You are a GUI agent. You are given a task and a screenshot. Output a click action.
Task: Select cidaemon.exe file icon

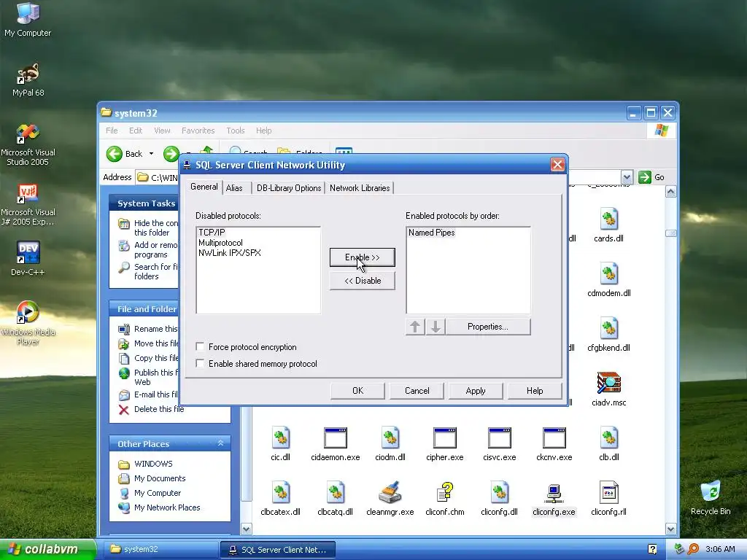[x=335, y=444]
